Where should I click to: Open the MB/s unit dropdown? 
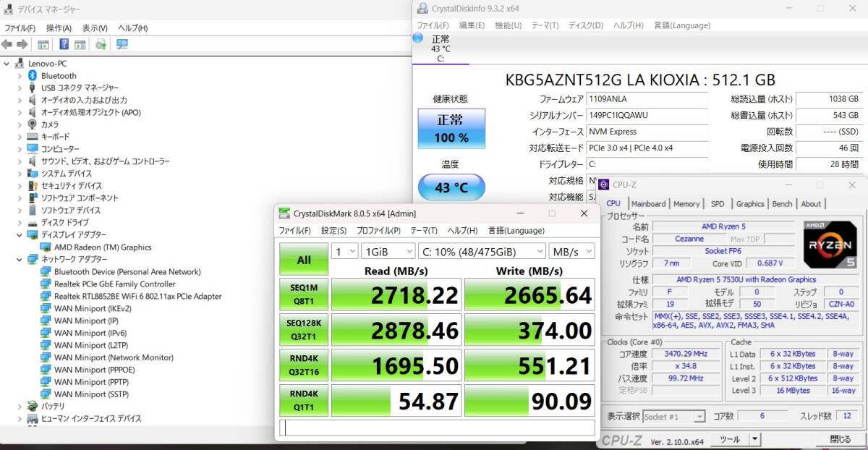click(571, 250)
